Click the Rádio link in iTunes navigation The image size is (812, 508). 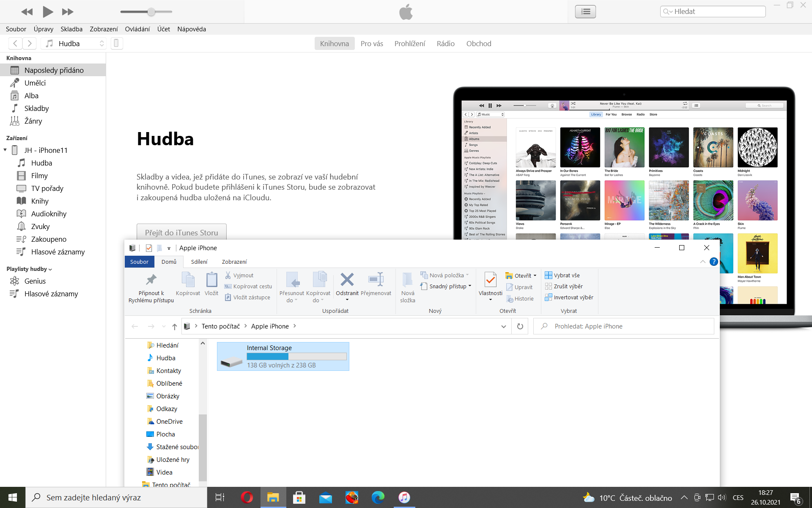point(445,43)
